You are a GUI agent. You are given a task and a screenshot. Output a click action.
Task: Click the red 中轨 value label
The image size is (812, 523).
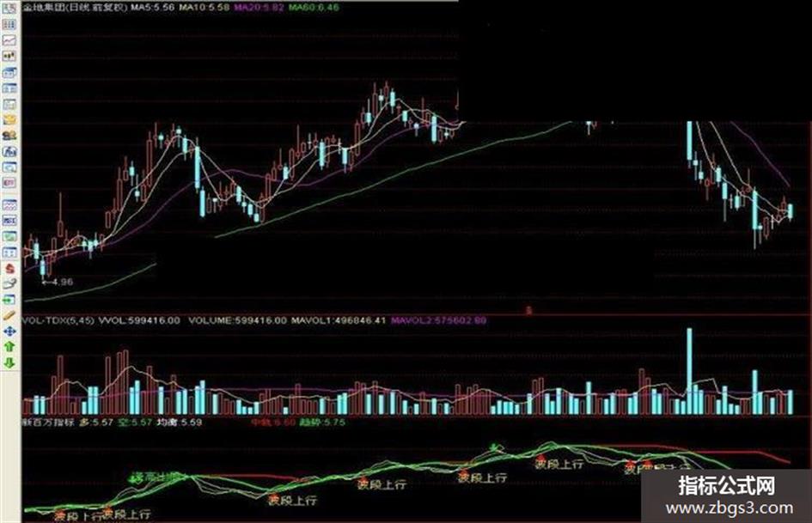(273, 423)
